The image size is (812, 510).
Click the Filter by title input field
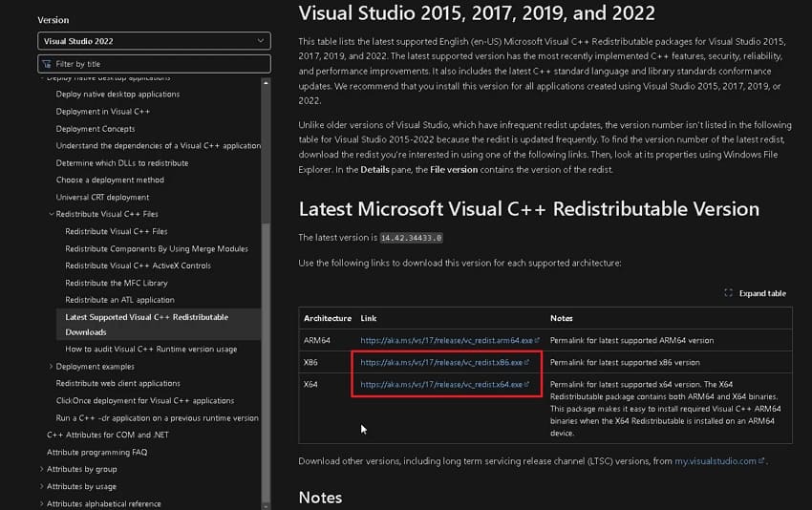tap(154, 64)
